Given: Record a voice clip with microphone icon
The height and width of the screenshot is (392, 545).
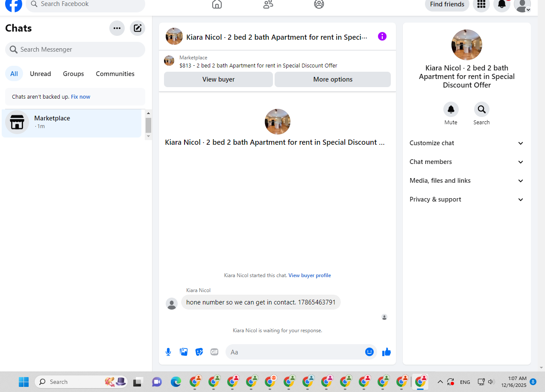Looking at the screenshot, I should (x=168, y=352).
